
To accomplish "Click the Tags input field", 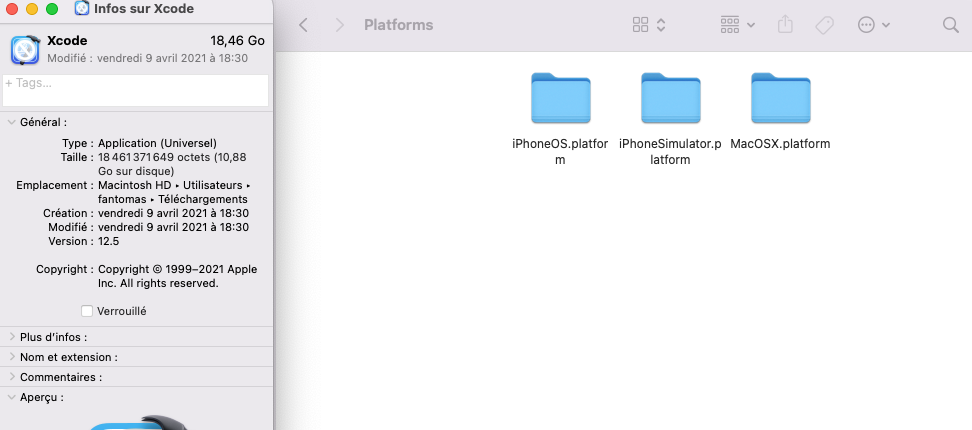I will 136,90.
